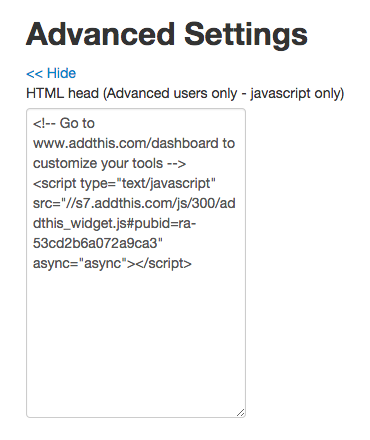Click the "53cd2b6a072a9ca3" publisher ID text
Image resolution: width=370 pixels, height=440 pixels.
tap(95, 243)
